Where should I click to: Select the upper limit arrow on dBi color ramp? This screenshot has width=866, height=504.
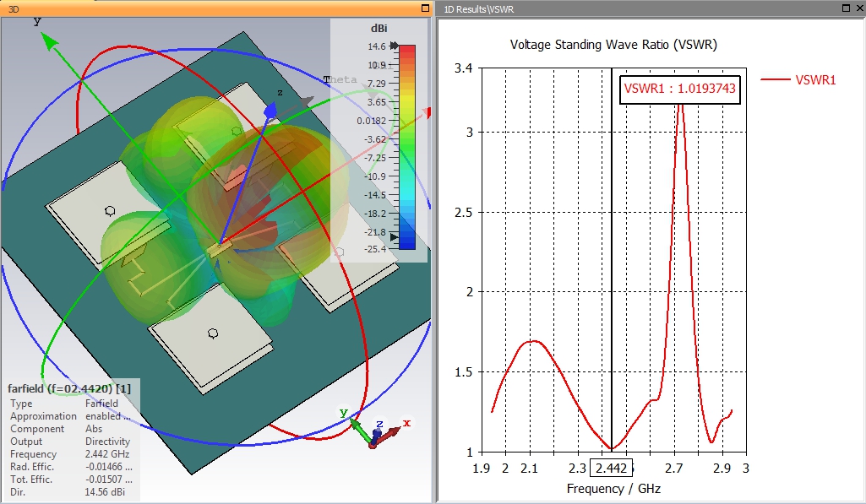394,46
